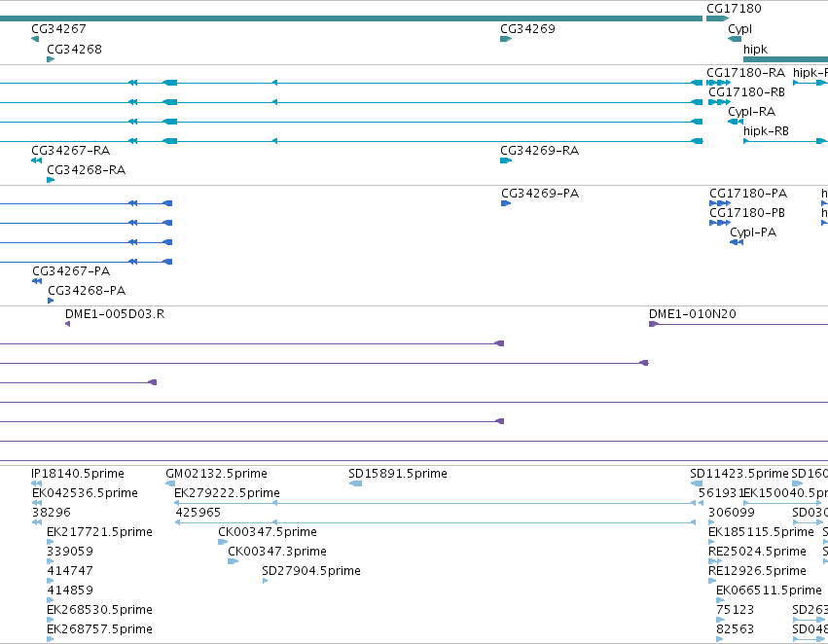This screenshot has height=644, width=828.
Task: Select the 414859 feature label
Action: click(x=70, y=590)
